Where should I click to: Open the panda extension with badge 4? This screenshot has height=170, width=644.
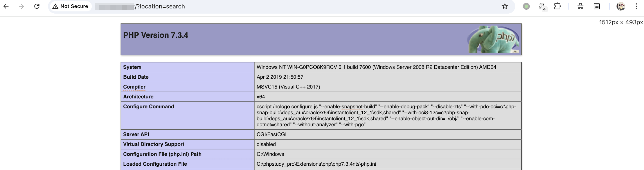click(542, 7)
